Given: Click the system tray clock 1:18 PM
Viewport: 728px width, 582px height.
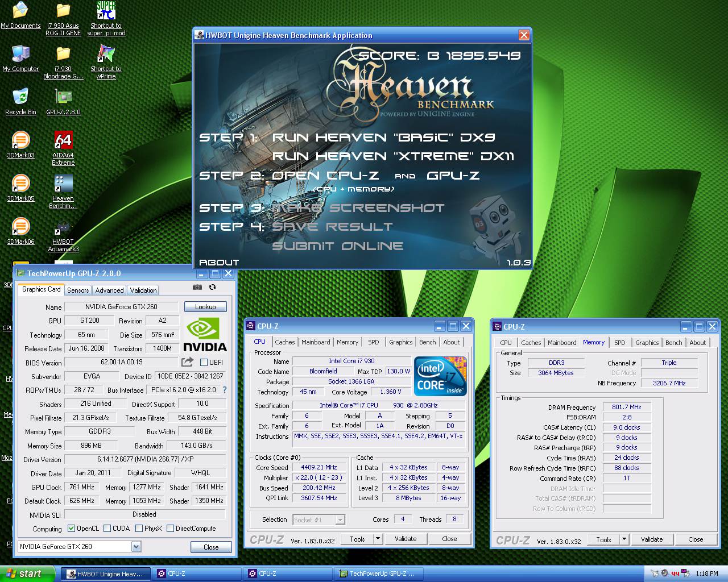Looking at the screenshot, I should click(x=706, y=573).
